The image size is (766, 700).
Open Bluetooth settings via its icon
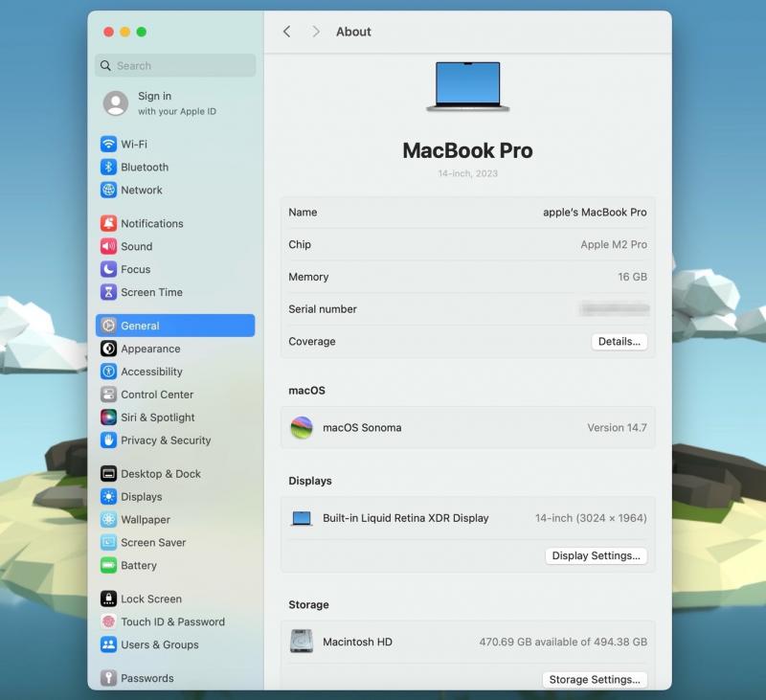pos(109,168)
